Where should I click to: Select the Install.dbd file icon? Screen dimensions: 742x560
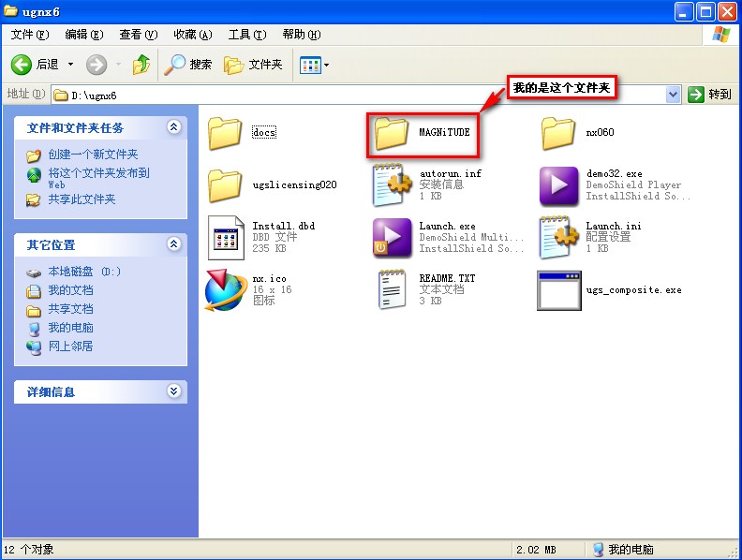coord(226,238)
